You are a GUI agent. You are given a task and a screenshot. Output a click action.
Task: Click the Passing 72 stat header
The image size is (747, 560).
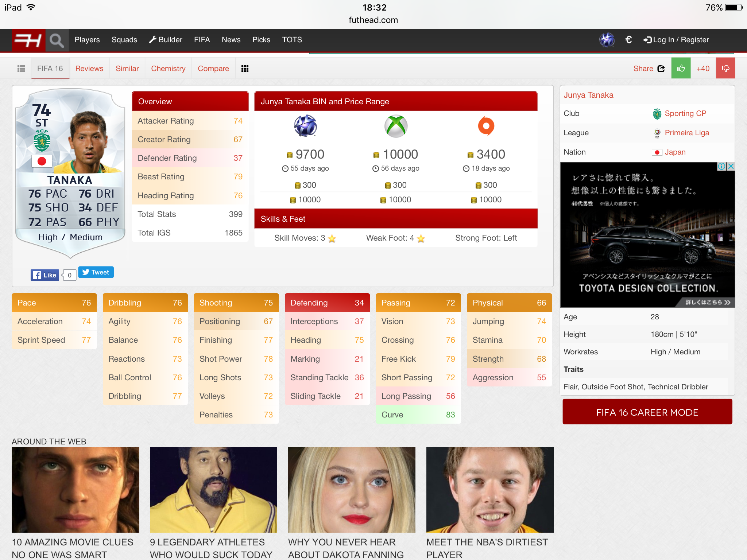(418, 303)
